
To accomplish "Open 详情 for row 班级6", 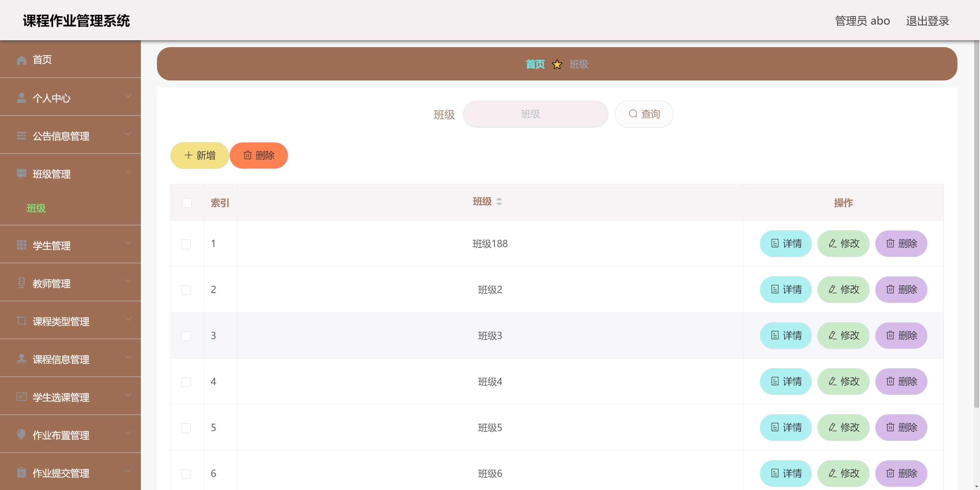I will click(786, 474).
